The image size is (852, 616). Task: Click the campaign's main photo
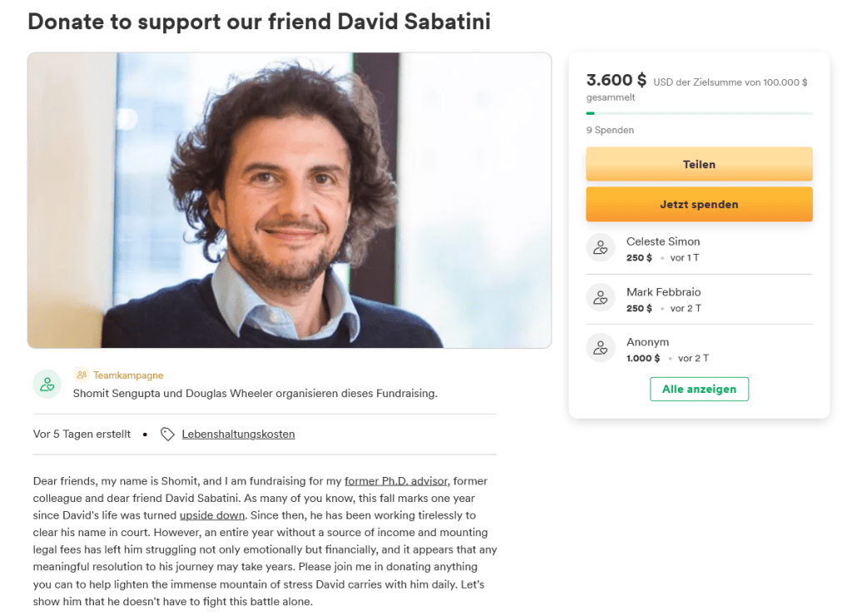[x=289, y=200]
